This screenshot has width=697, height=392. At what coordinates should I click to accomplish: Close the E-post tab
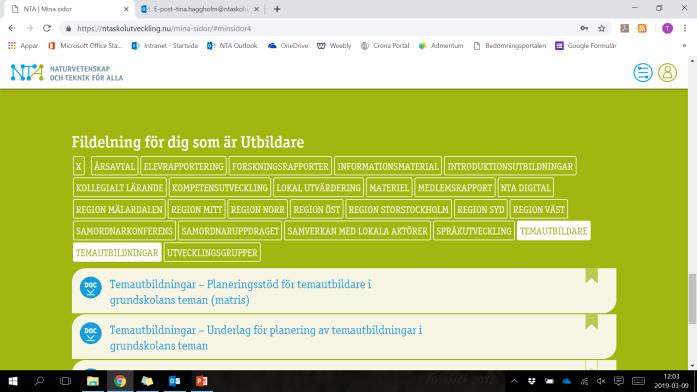coord(256,9)
